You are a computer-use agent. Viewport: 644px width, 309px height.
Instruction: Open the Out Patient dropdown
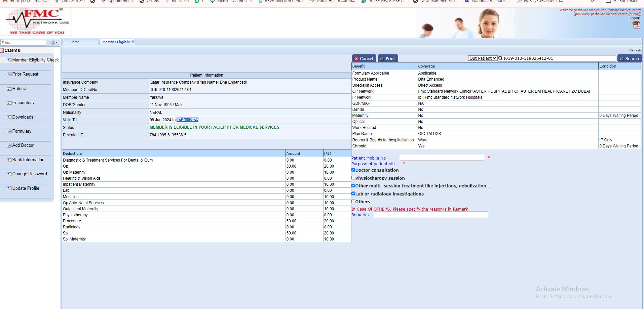tap(483, 58)
